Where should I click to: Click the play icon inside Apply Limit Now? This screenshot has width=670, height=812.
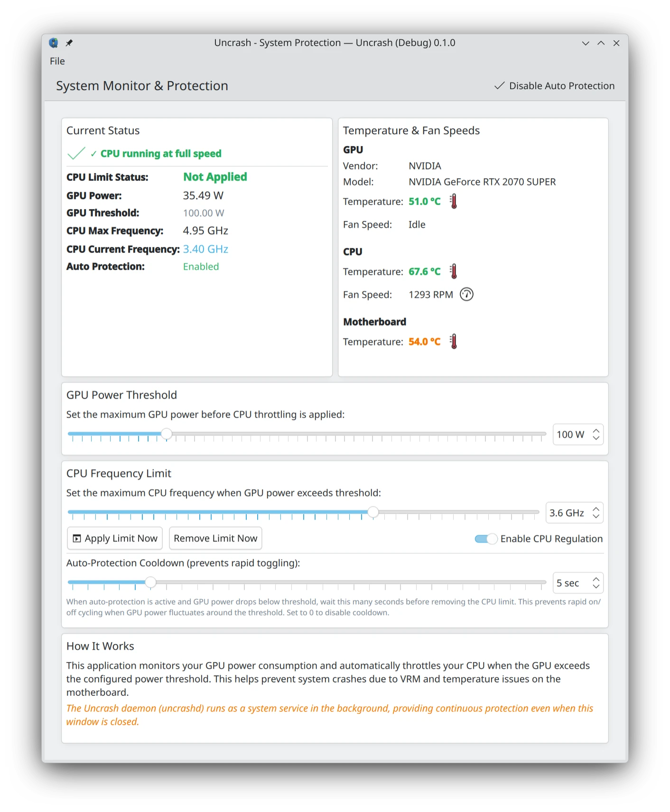tap(76, 538)
